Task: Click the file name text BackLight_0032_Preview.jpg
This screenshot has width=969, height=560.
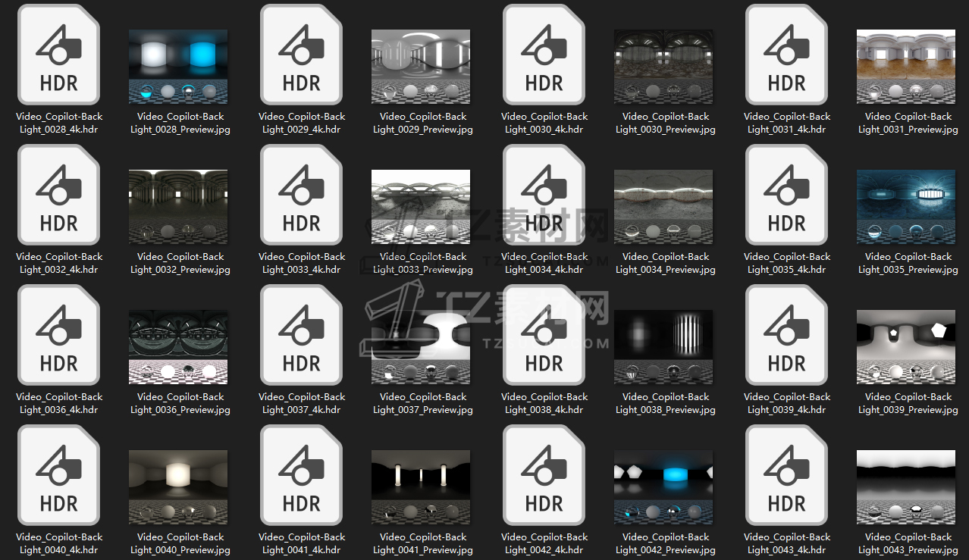Action: [x=180, y=263]
